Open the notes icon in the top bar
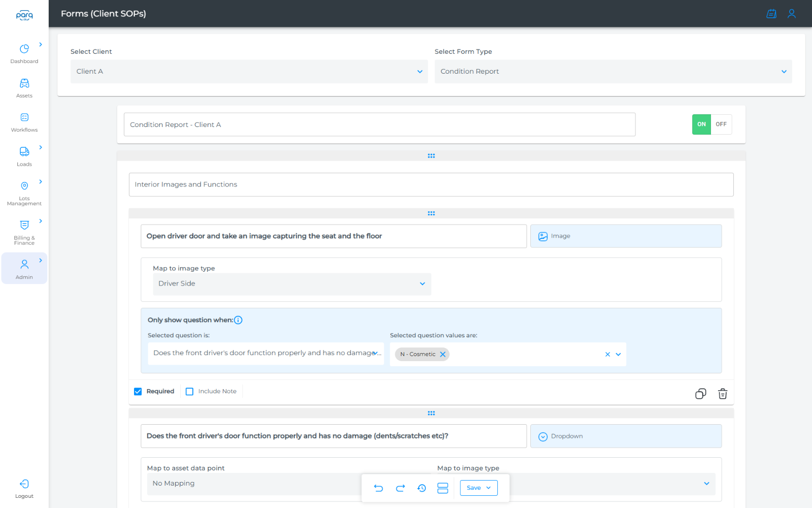The width and height of the screenshot is (812, 508). click(771, 14)
